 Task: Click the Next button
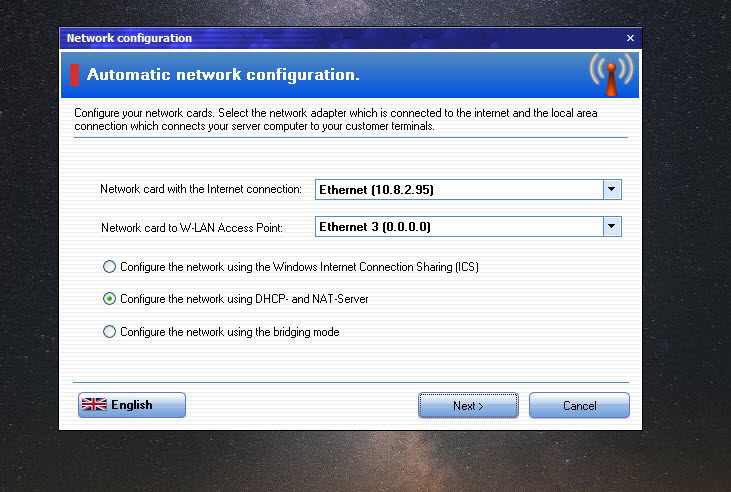[x=468, y=405]
